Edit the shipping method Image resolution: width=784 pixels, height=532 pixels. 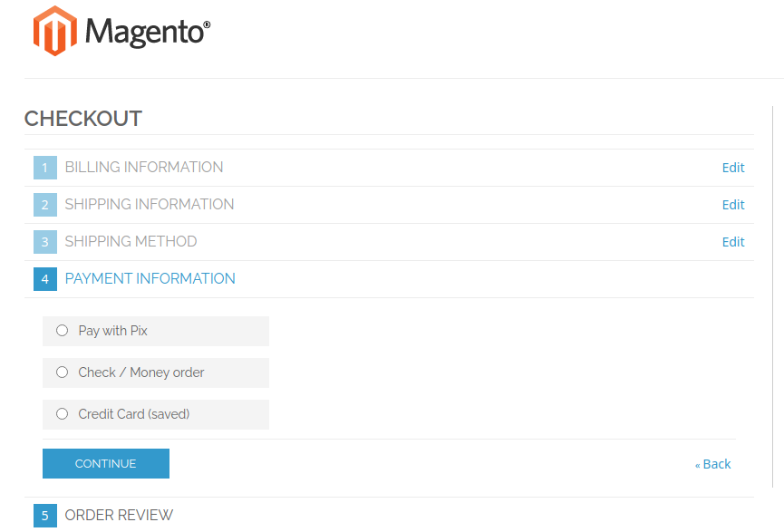click(733, 242)
